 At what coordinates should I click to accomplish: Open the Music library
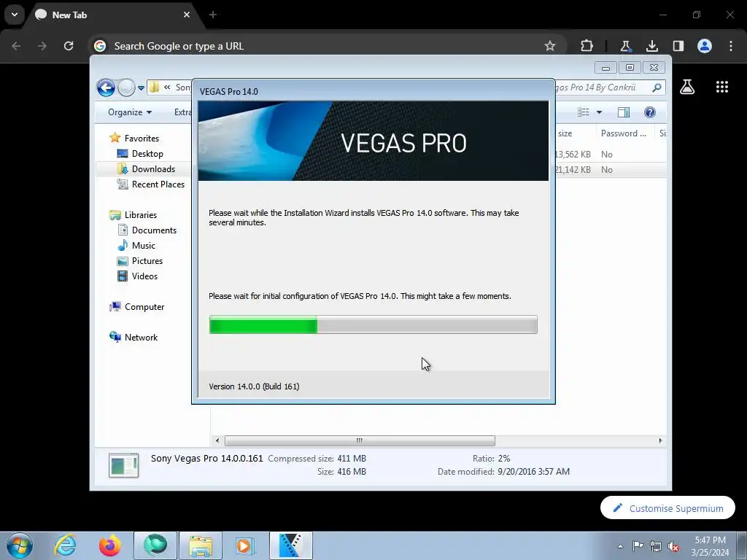144,246
